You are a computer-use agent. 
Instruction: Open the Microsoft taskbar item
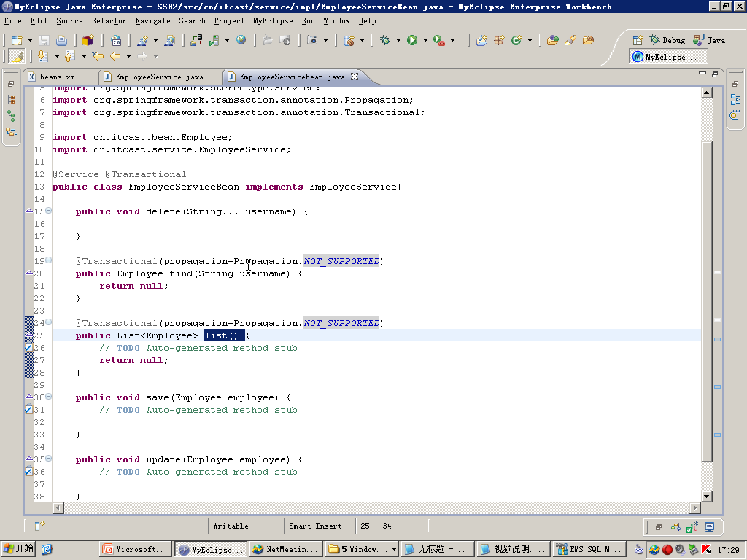(x=135, y=549)
